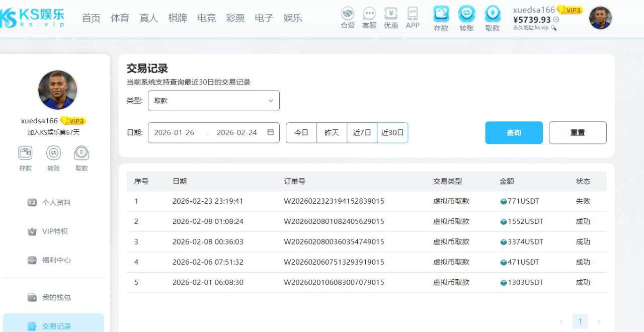Click the 重置 reset button
The image size is (644, 332).
click(578, 133)
